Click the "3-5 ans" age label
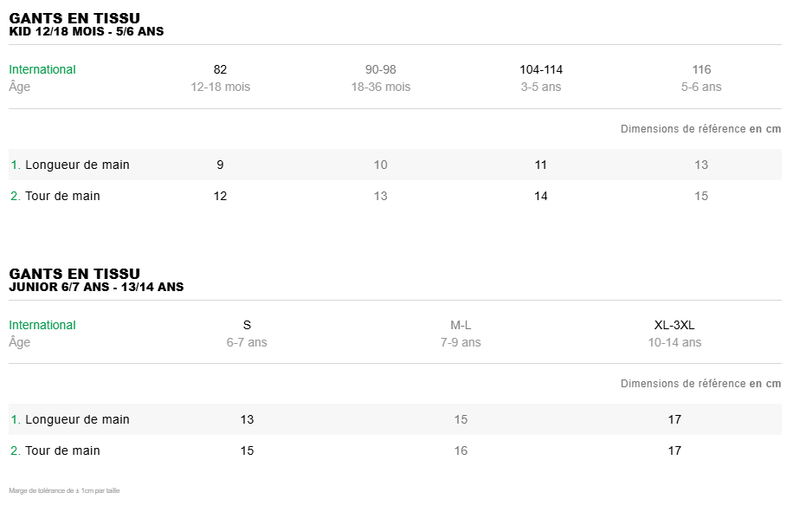This screenshot has width=812, height=512. tap(541, 87)
